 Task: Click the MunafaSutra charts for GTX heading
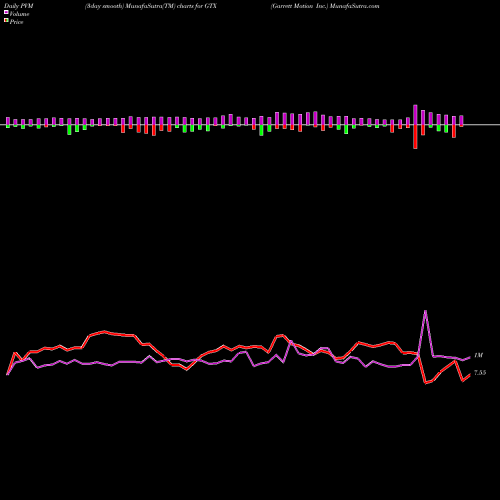pyautogui.click(x=151, y=6)
